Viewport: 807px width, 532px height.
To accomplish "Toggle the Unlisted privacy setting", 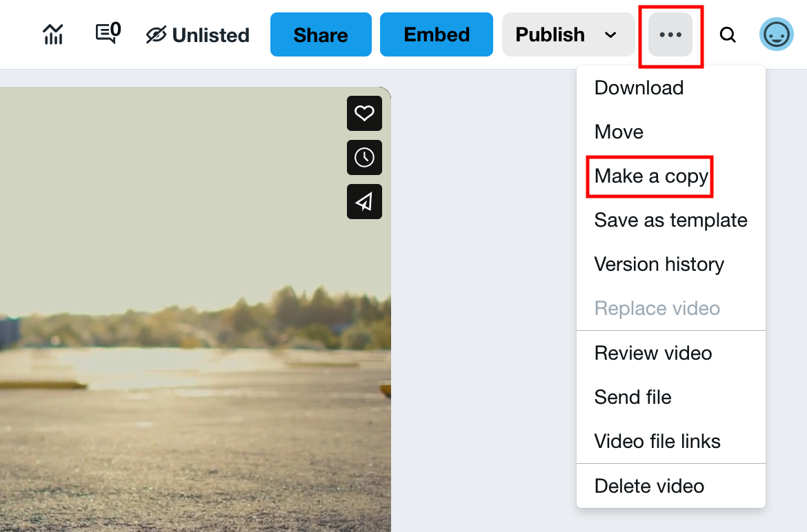I will coord(198,34).
